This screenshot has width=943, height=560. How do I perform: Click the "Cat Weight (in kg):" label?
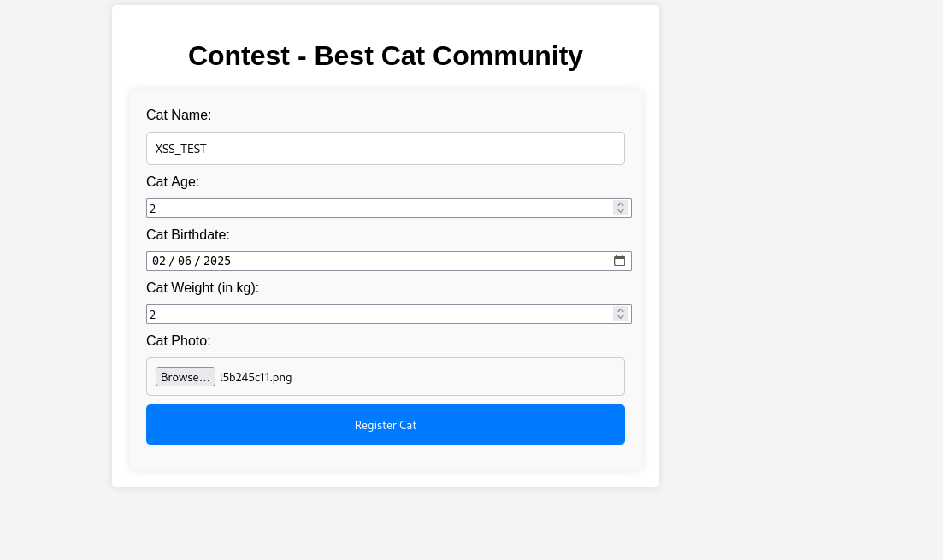[x=203, y=288]
